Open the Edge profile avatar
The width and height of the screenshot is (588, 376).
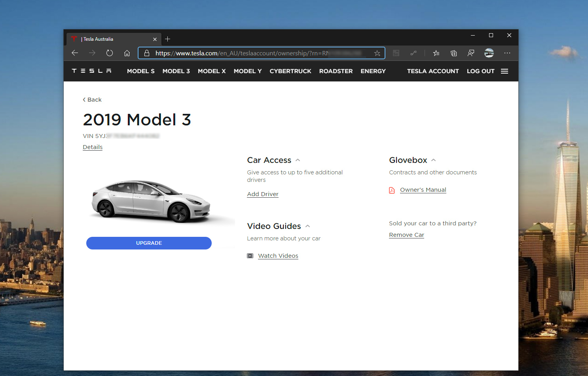click(489, 53)
